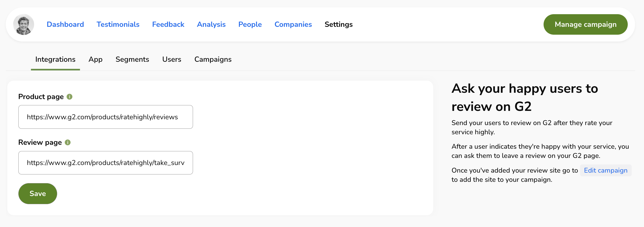This screenshot has width=644, height=227.
Task: Select the Integrations tab
Action: point(55,59)
